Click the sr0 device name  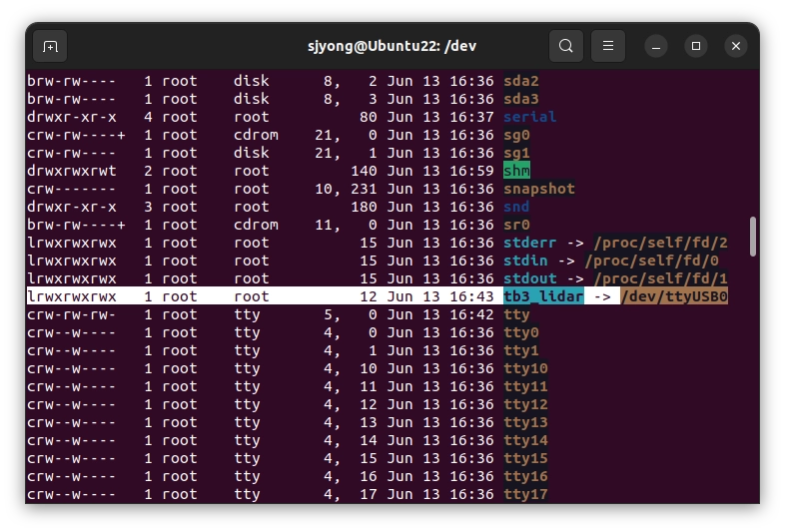516,226
